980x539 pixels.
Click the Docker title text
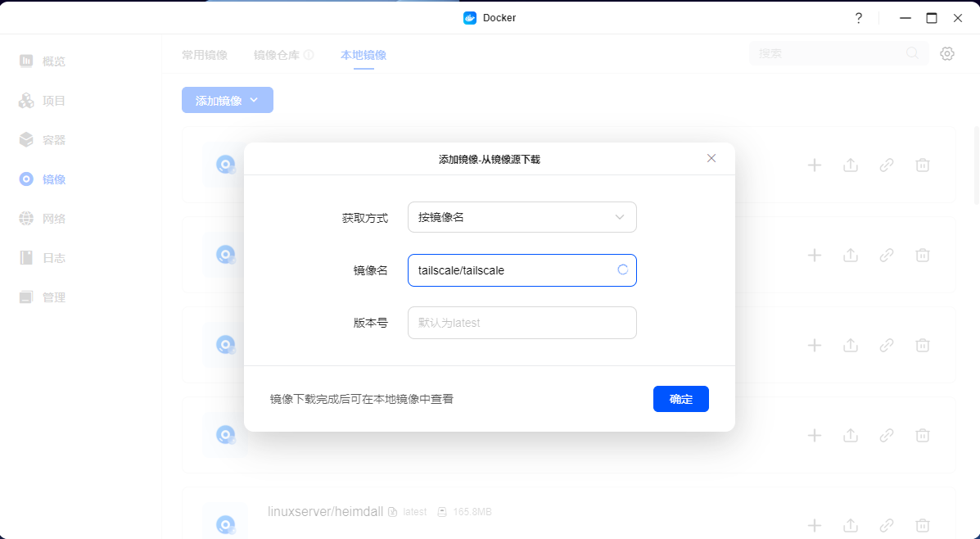point(499,18)
